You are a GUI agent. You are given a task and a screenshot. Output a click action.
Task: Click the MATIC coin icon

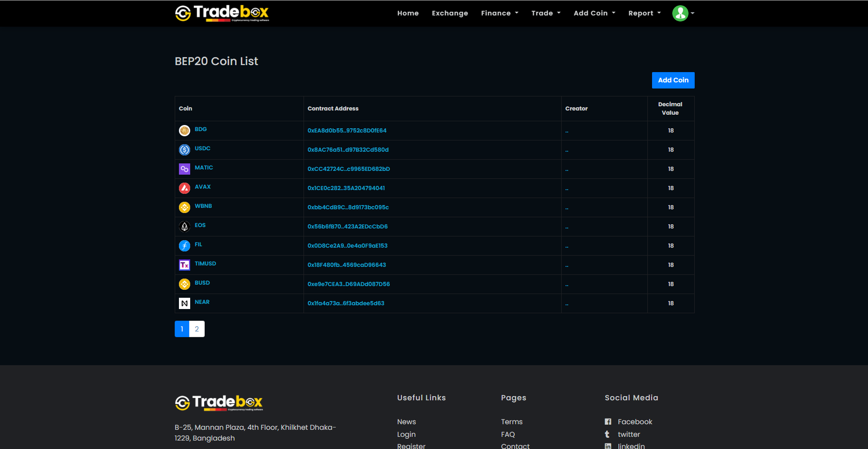[185, 169]
